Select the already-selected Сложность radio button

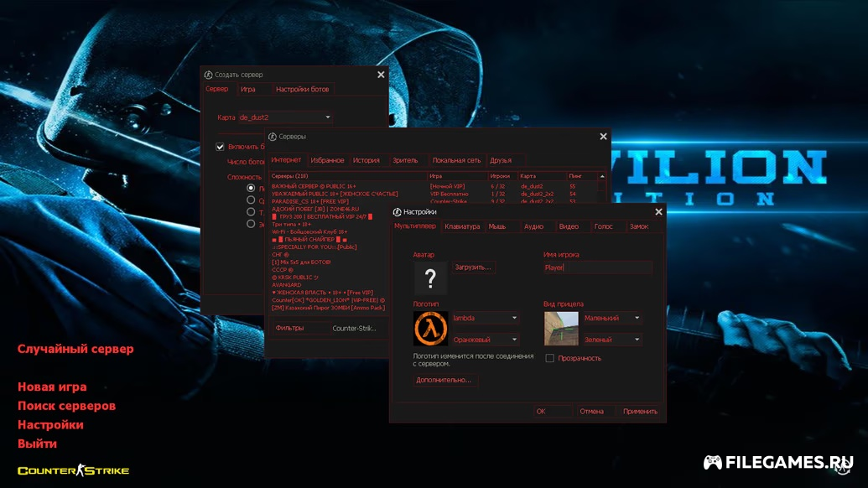(x=251, y=188)
